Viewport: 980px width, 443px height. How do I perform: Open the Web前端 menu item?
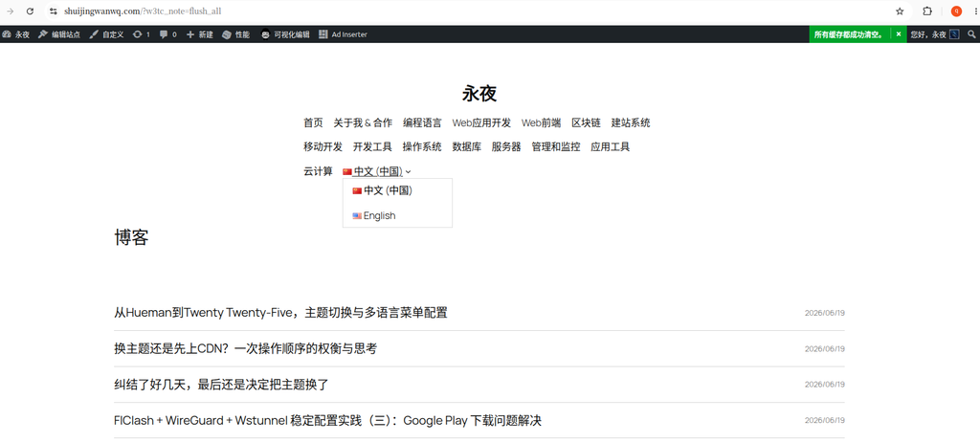(x=542, y=122)
